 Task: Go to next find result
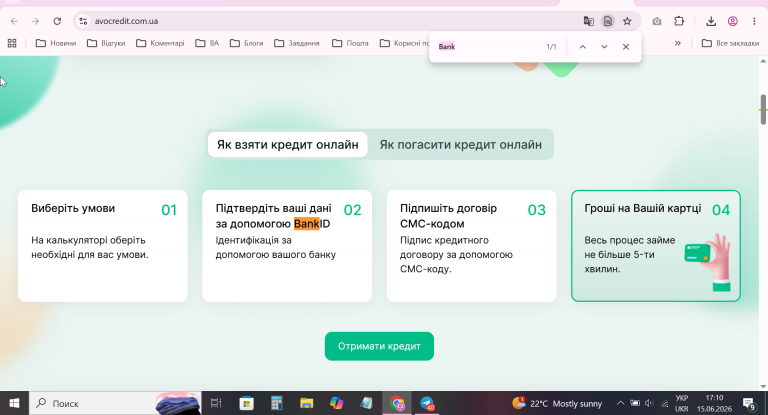tap(604, 47)
